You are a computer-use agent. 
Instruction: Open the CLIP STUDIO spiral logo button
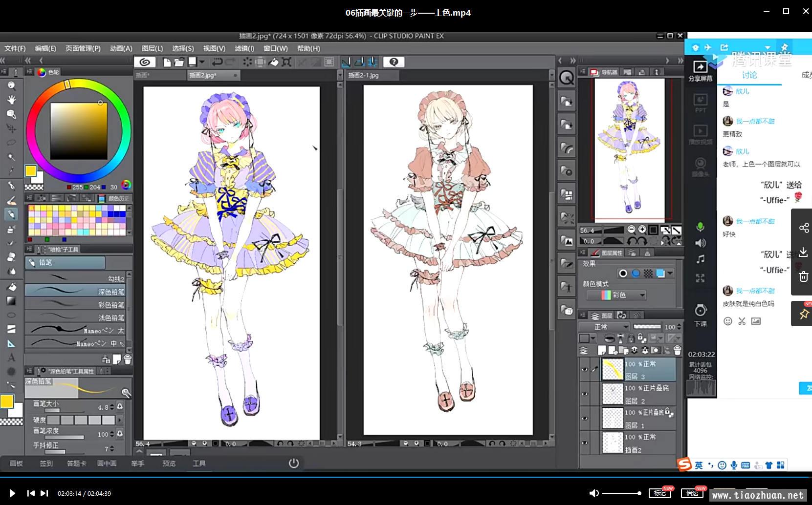tap(145, 62)
